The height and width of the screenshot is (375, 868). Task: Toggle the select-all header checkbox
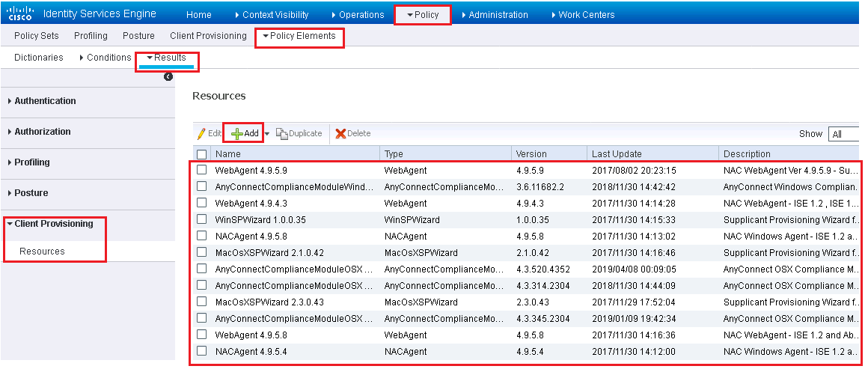201,154
